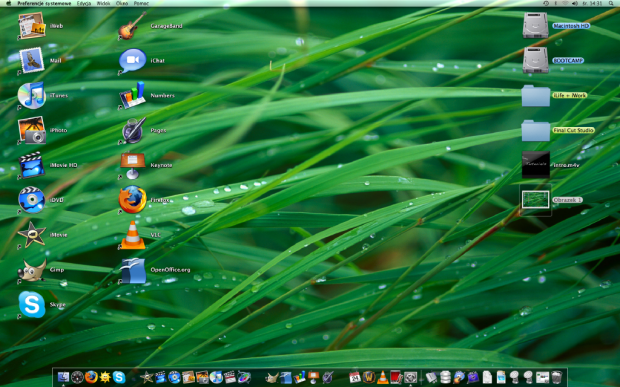This screenshot has width=620, height=387.
Task: Open the Widok menu
Action: click(103, 3)
